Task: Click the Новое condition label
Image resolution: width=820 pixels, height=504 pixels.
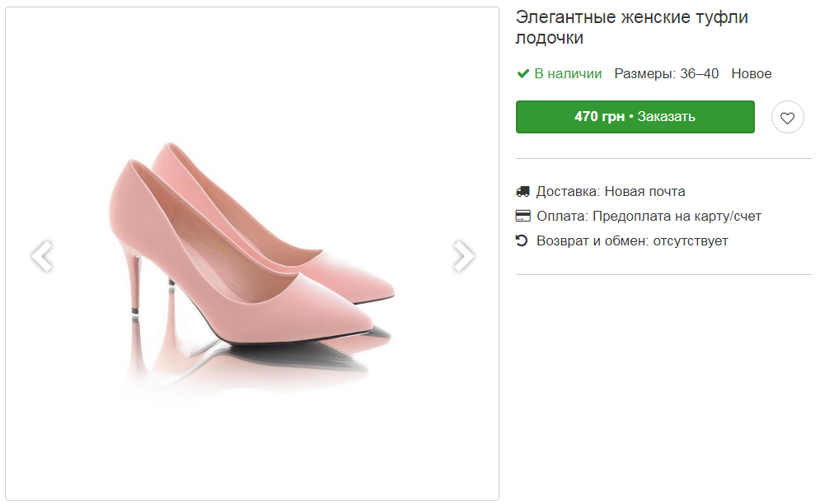Action: (x=752, y=74)
